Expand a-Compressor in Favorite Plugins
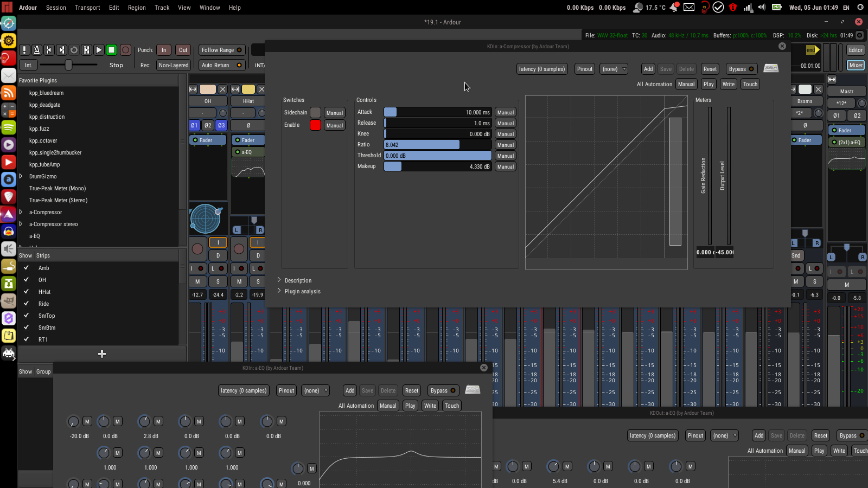The height and width of the screenshot is (488, 868). 21,212
